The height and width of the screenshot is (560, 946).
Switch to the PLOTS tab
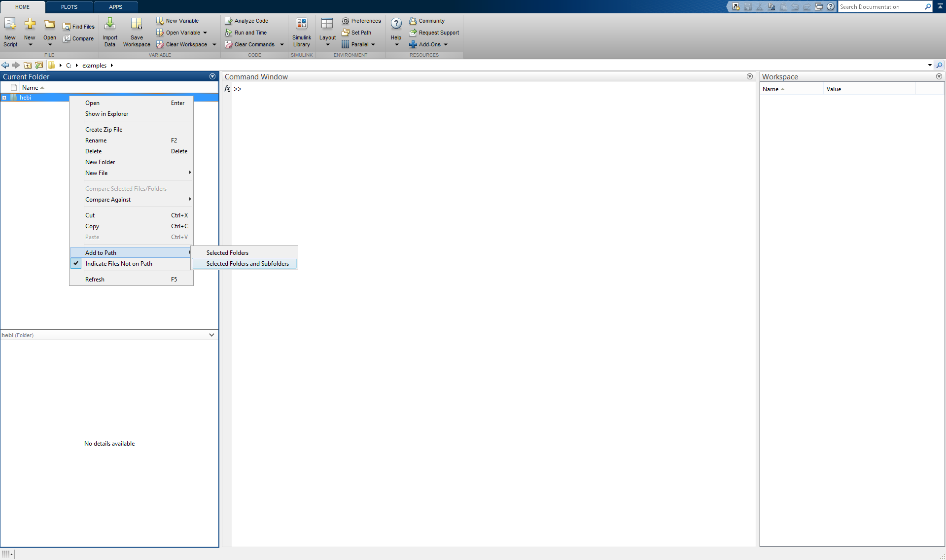point(69,6)
